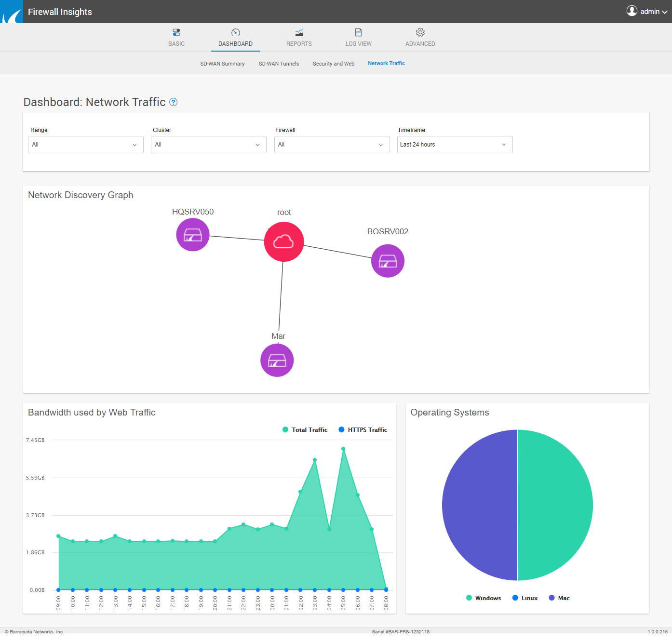The image size is (672, 643).
Task: Select the BOSRV002 firewall node
Action: click(x=388, y=261)
